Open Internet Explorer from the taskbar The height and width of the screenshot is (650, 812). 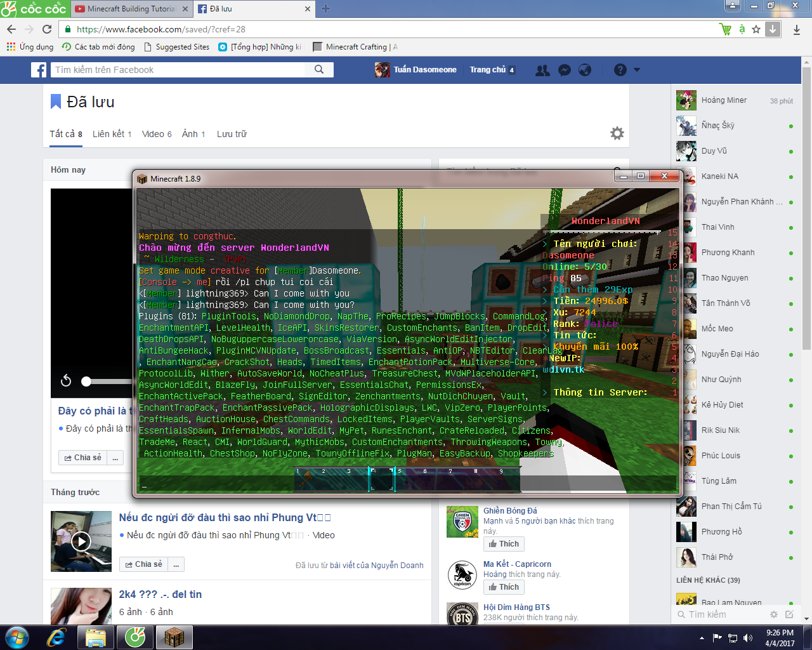pyautogui.click(x=56, y=637)
